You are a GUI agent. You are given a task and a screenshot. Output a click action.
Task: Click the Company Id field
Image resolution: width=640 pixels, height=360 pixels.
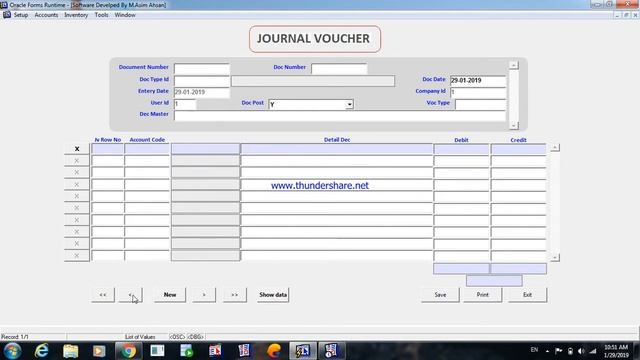478,92
